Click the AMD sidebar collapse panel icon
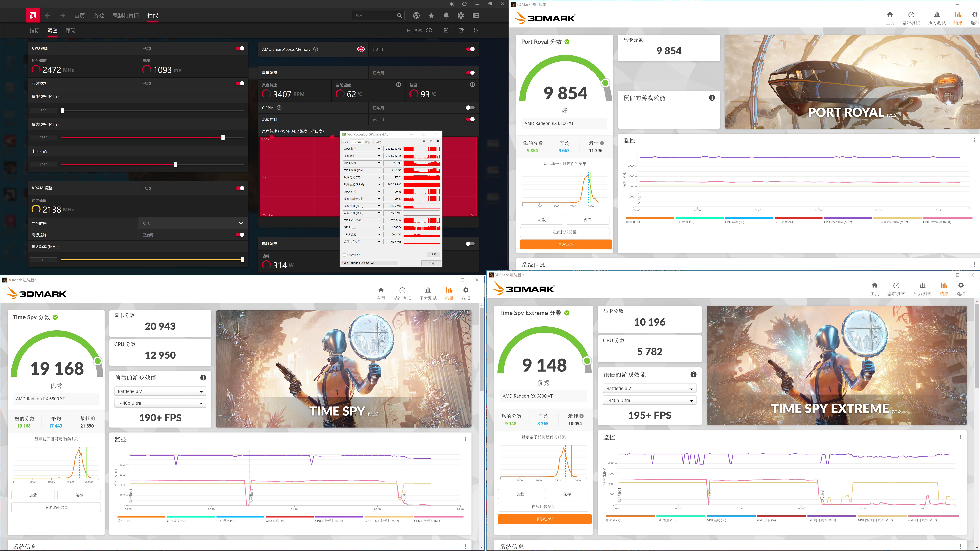This screenshot has height=551, width=980. (x=476, y=16)
